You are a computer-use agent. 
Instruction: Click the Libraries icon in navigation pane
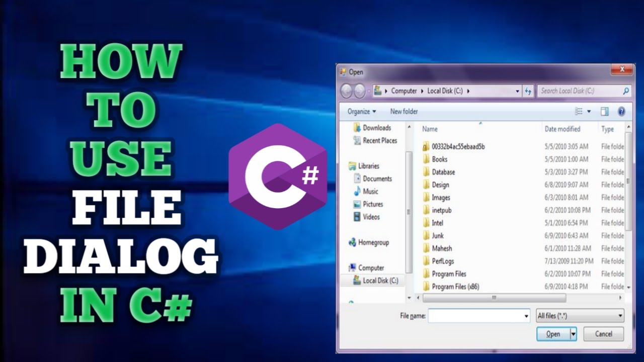coord(352,166)
